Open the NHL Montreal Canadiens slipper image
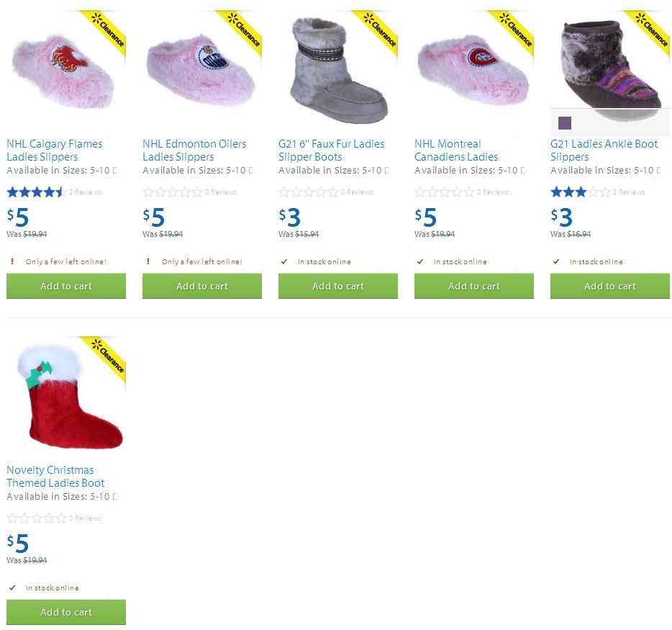Image resolution: width=672 pixels, height=630 pixels. click(x=473, y=68)
